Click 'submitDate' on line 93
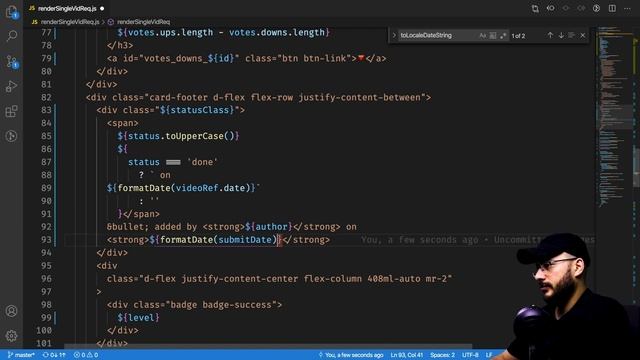Image resolution: width=640 pixels, height=360 pixels. (245, 240)
